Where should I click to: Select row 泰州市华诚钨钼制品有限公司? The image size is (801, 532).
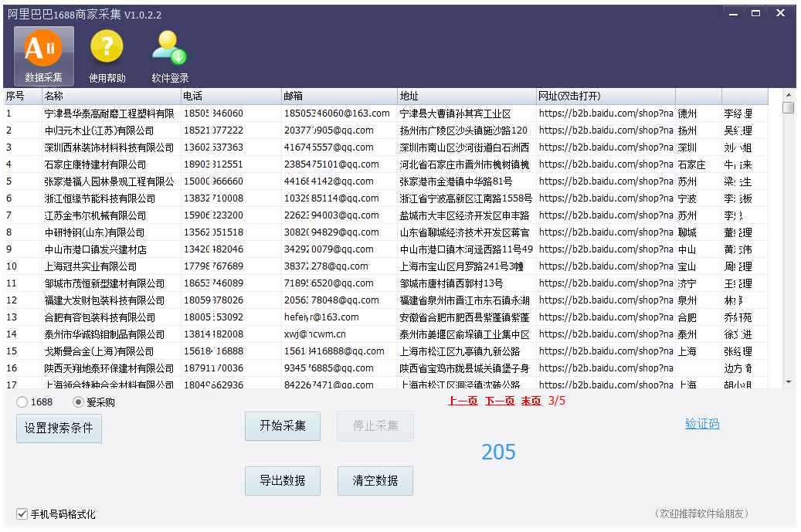(386, 334)
